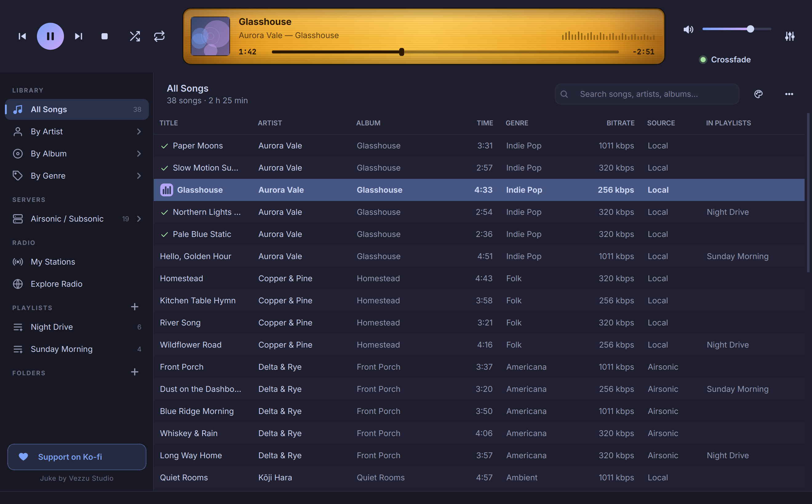The image size is (812, 504).
Task: Seek on the Glasshouse progress bar
Action: coord(445,52)
